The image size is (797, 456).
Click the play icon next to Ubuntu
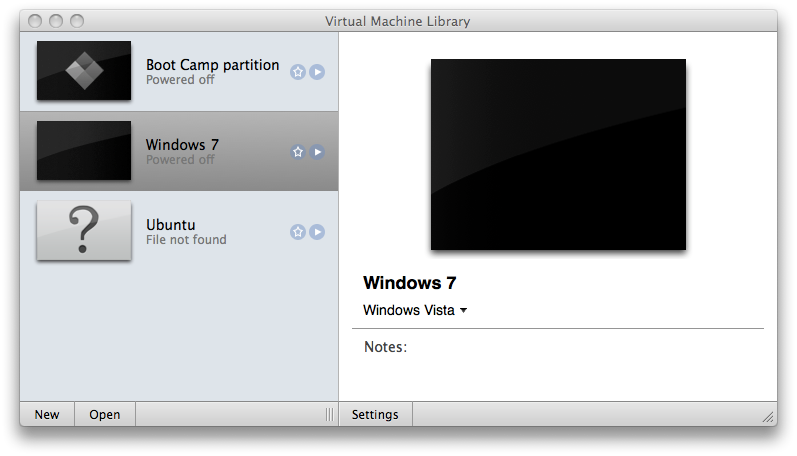pos(317,232)
